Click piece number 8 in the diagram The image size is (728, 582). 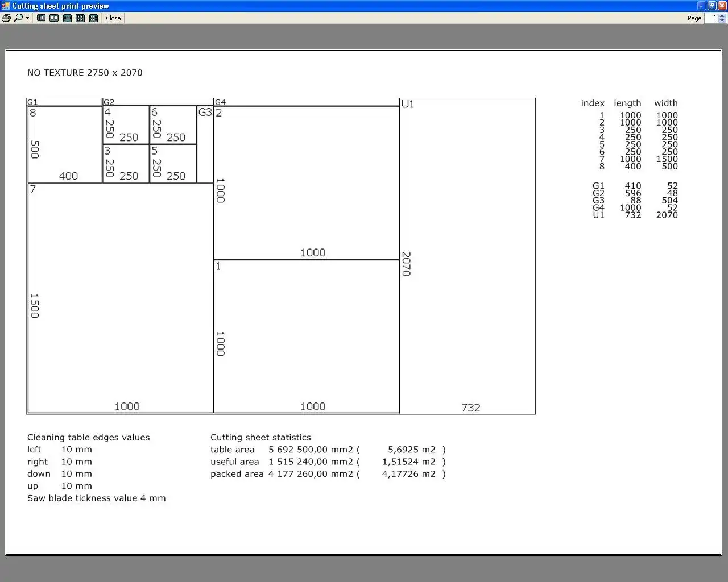click(x=33, y=113)
